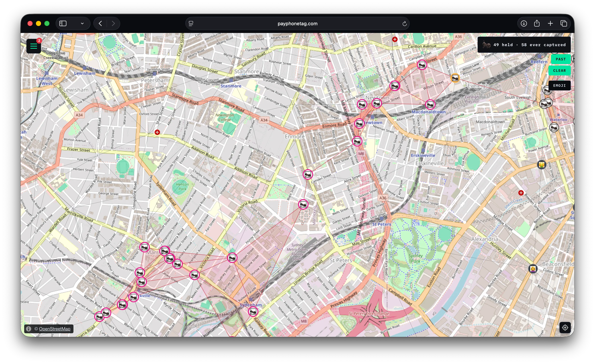Toggle the EMOJI button
The image size is (595, 364).
[x=559, y=86]
